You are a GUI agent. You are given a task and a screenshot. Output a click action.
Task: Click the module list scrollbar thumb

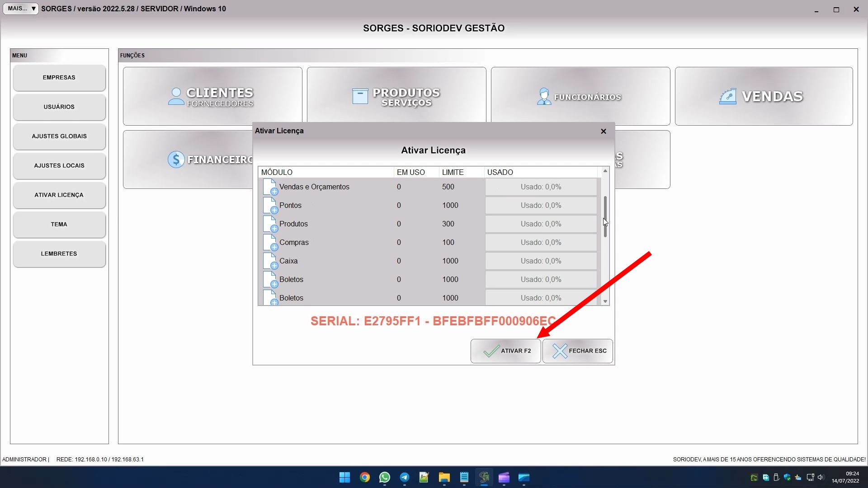[x=605, y=216]
